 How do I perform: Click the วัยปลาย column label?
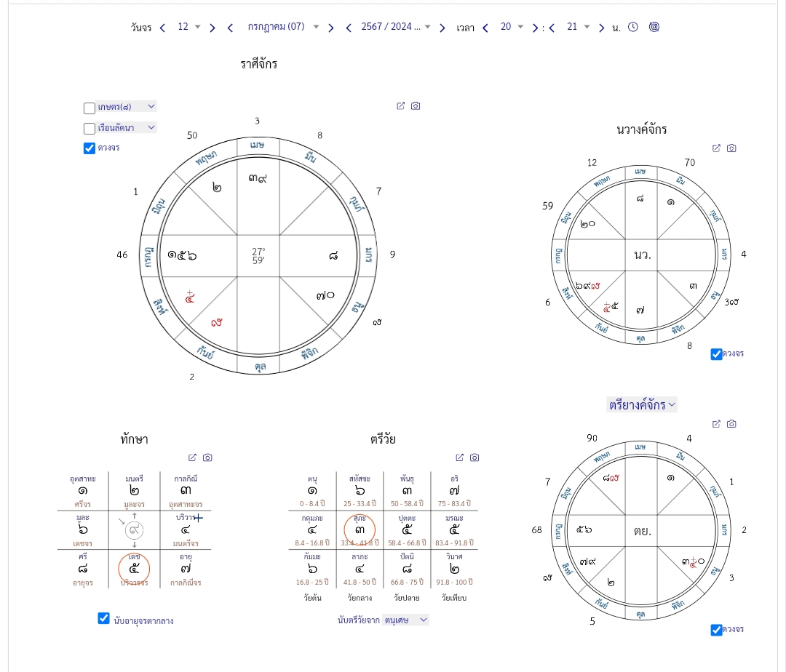tap(407, 598)
